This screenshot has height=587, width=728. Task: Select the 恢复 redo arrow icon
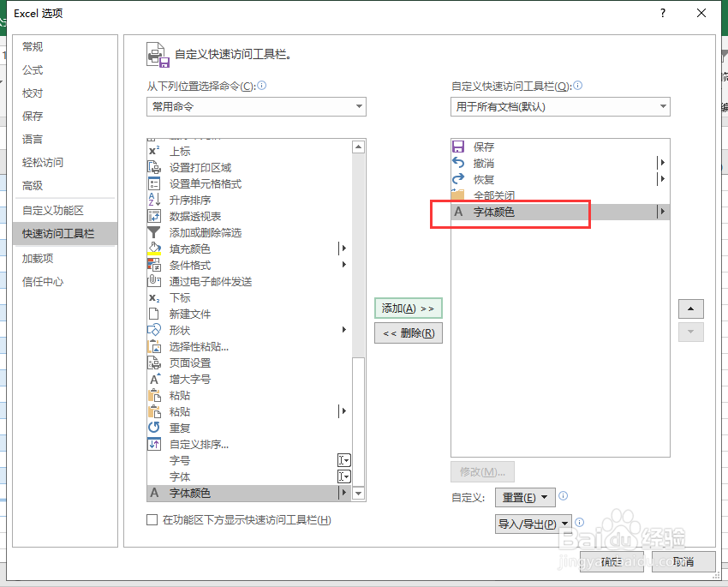pos(458,179)
